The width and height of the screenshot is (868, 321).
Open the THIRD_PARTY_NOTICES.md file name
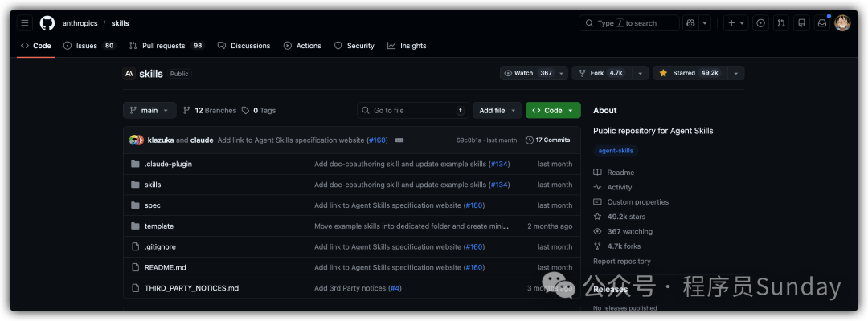tap(191, 288)
